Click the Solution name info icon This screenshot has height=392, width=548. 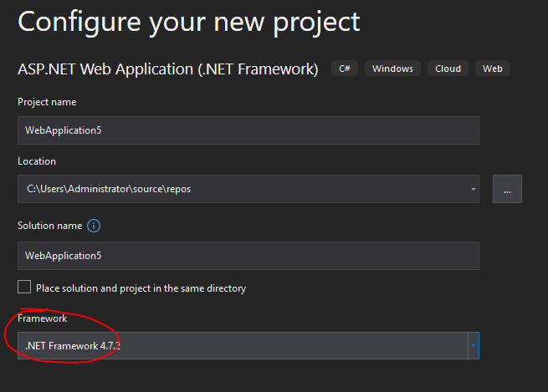coord(94,226)
